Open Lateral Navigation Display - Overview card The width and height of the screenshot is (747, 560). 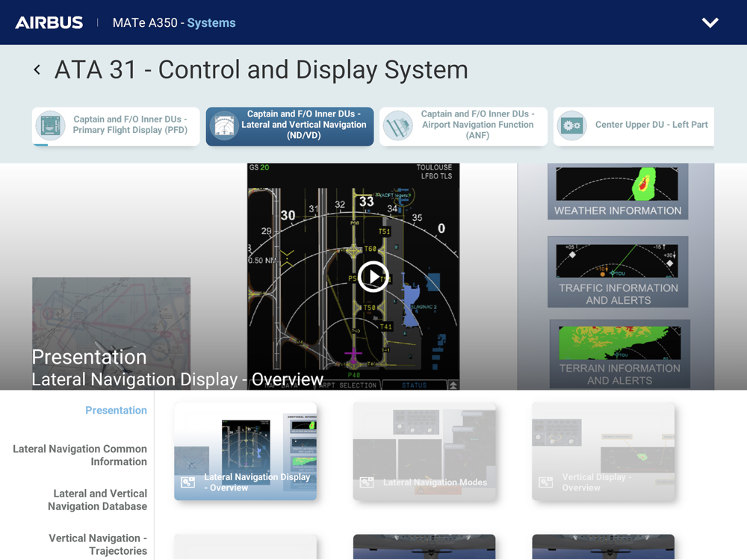[245, 452]
